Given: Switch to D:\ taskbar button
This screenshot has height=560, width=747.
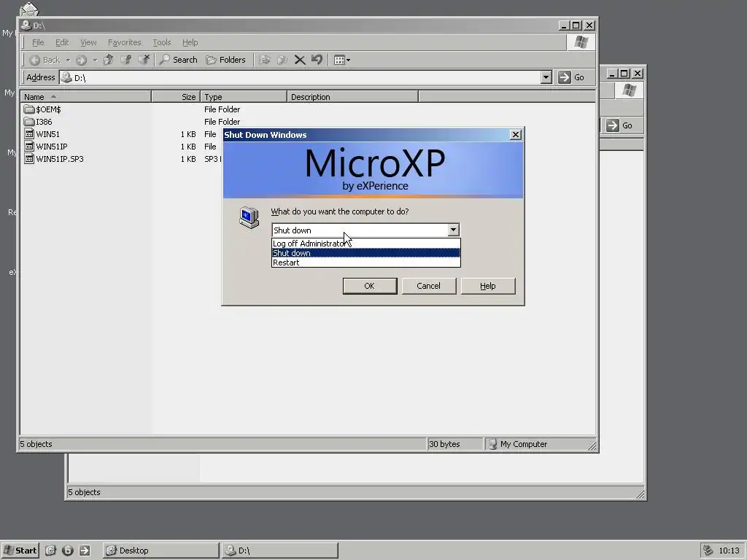Looking at the screenshot, I should [x=280, y=551].
